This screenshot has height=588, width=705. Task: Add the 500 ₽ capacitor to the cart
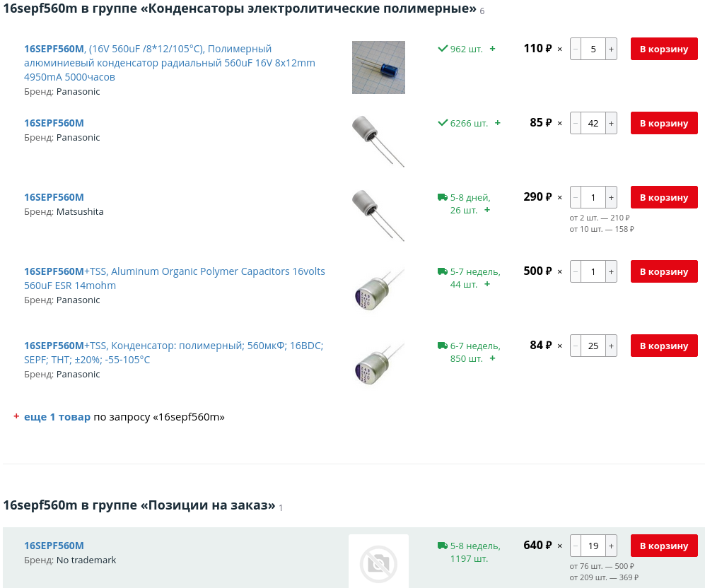click(x=663, y=271)
